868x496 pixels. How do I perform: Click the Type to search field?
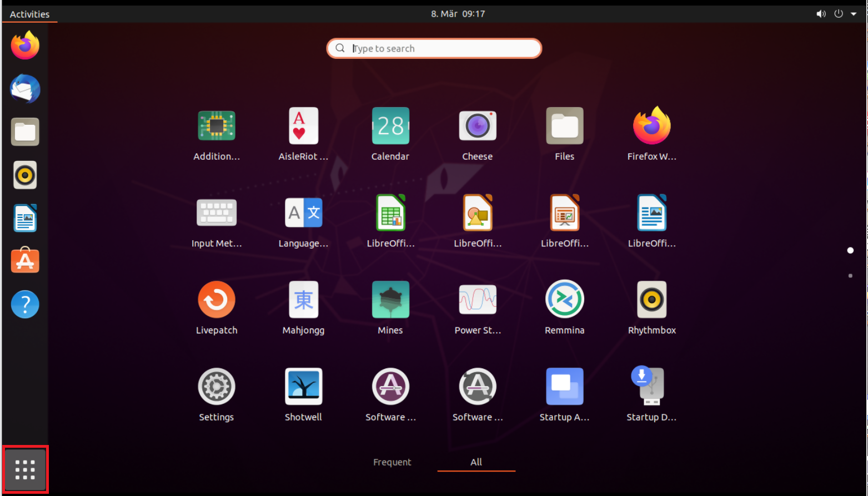[x=434, y=48]
